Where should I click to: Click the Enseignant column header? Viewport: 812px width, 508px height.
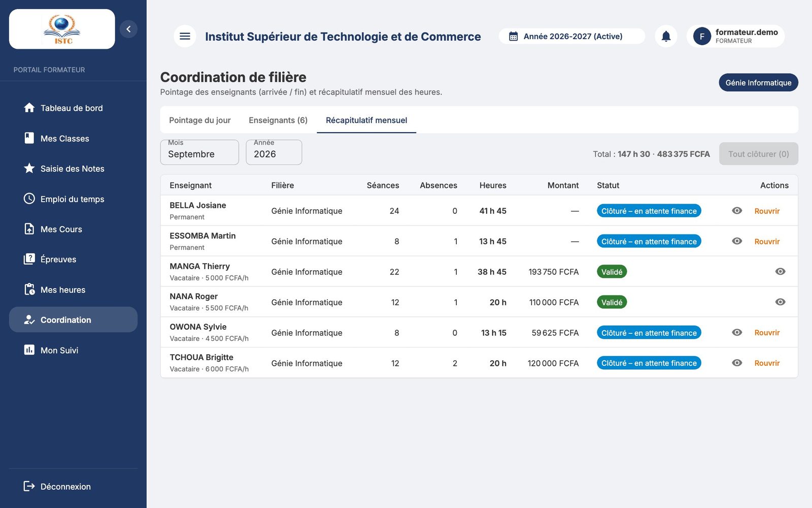point(190,185)
